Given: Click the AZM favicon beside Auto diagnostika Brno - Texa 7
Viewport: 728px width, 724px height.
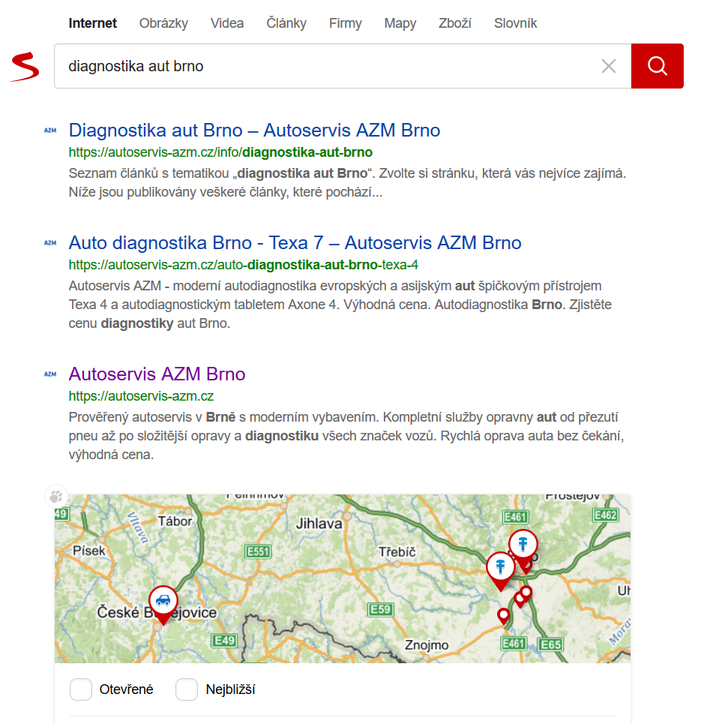Looking at the screenshot, I should (50, 242).
